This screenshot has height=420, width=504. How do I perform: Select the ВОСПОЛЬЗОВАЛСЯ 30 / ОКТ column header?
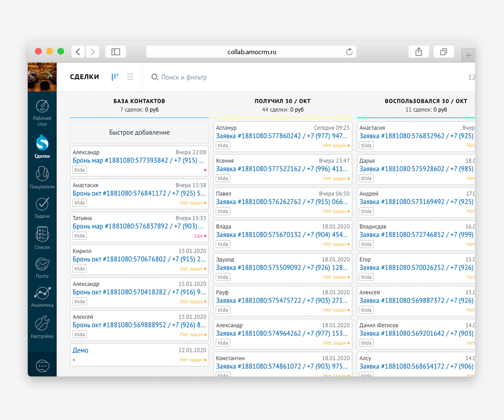426,101
